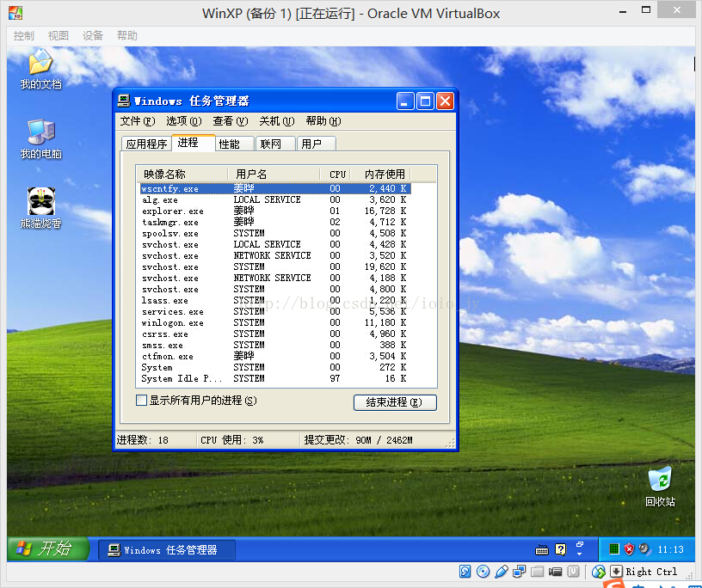Select 熊猫烧香 panda desktop icon
702x588 pixels.
tap(40, 208)
